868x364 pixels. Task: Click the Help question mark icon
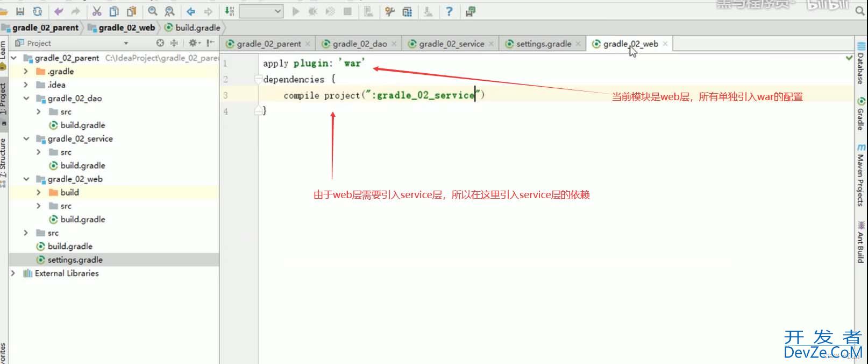tap(449, 11)
